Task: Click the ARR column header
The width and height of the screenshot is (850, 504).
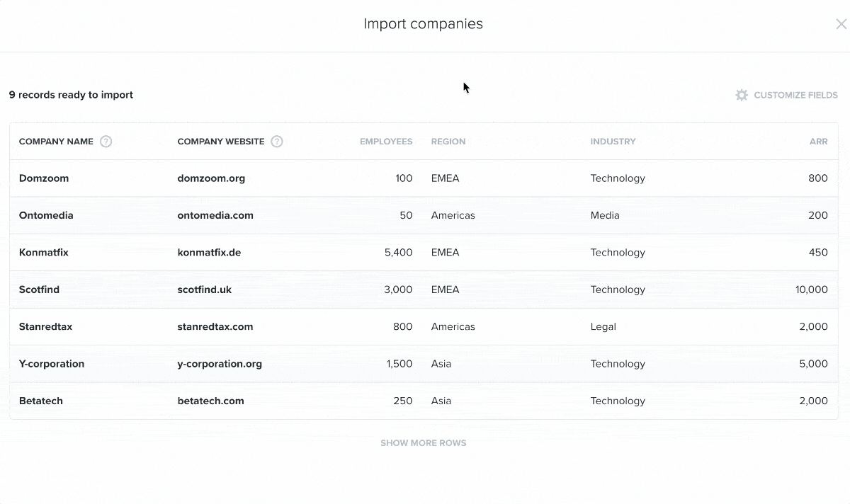Action: [x=819, y=142]
